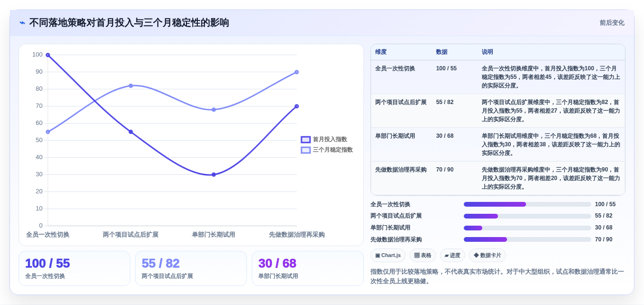Click x-axis label 两个项目试点后扩展

point(131,235)
